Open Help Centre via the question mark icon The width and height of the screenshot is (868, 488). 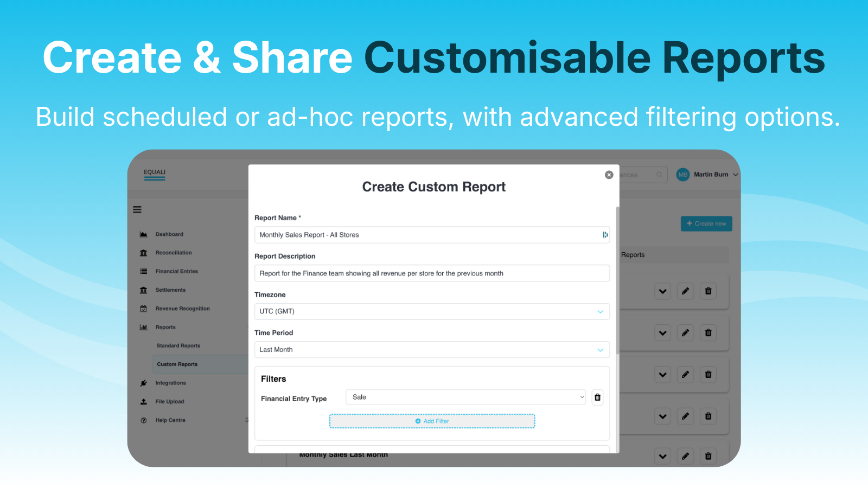pos(170,420)
